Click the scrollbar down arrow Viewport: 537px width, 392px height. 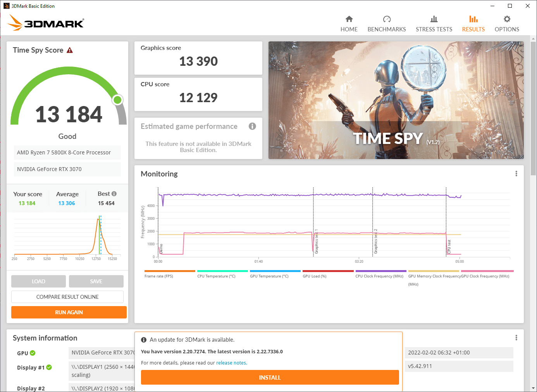coord(534,388)
